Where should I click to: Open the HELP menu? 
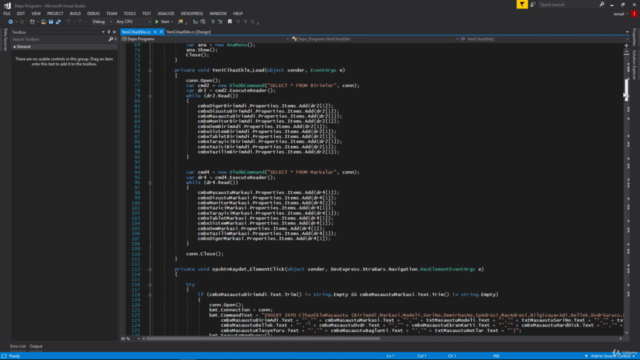click(x=238, y=13)
